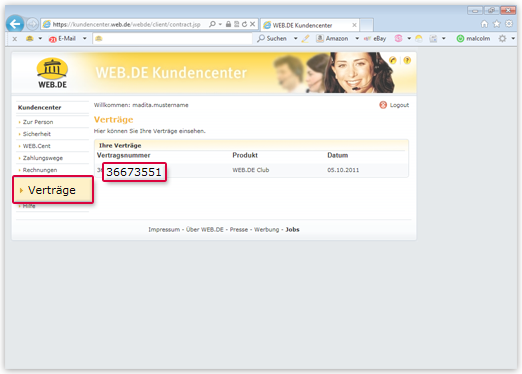Screen dimensions: 522x374
Task: Click contract number 36673551
Action: coord(134,172)
